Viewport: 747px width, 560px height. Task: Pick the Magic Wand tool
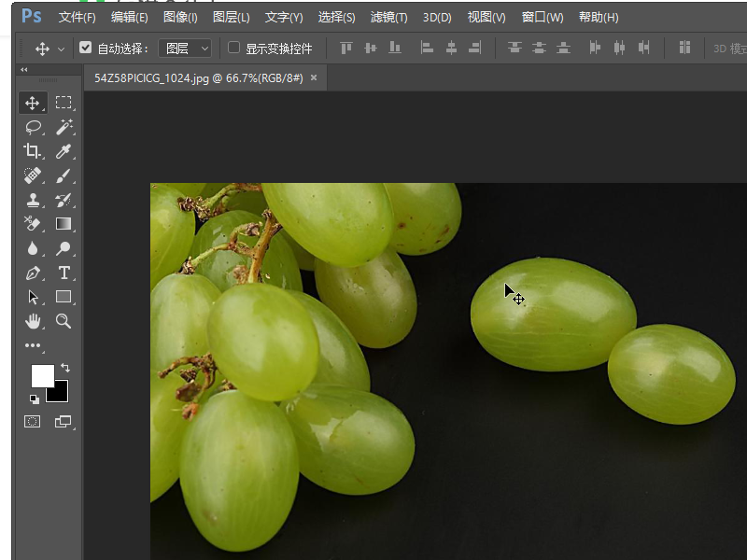pos(63,127)
